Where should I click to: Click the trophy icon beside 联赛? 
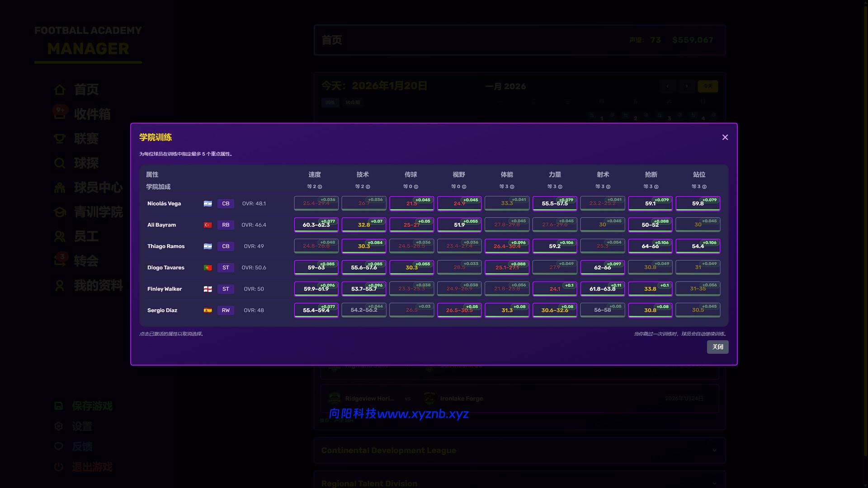[x=60, y=139]
